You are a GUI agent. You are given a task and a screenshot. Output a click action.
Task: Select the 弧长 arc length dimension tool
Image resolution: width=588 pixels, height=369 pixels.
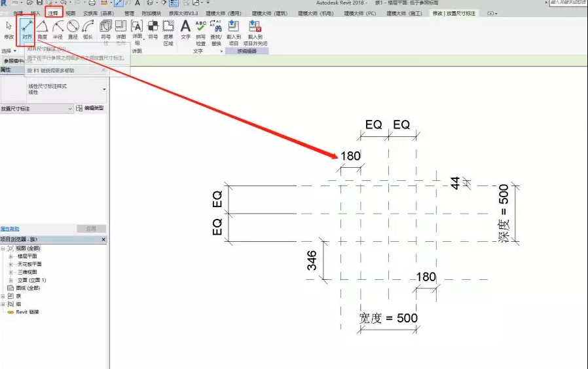tap(88, 30)
